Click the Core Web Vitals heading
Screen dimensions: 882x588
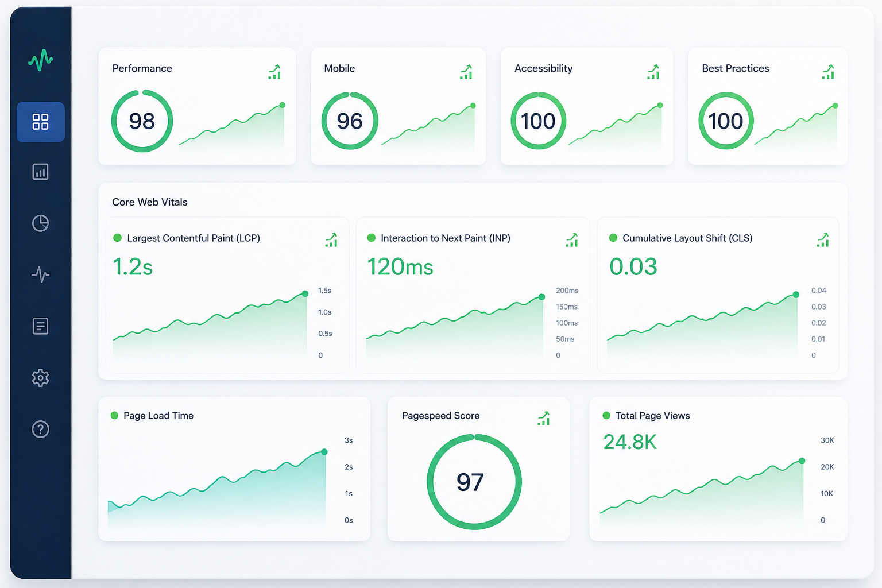[x=150, y=202]
